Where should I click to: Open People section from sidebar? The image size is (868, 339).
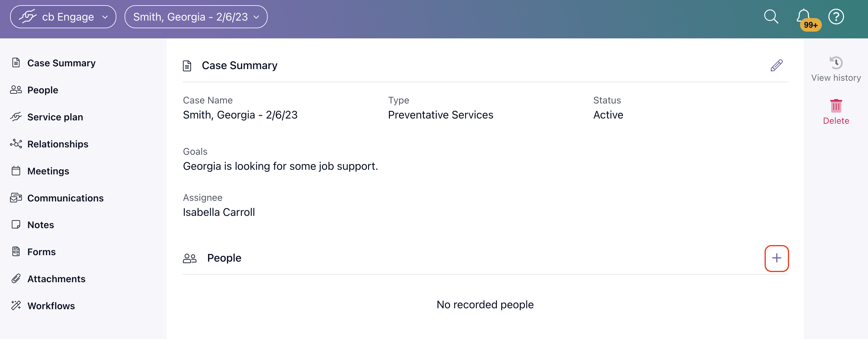click(43, 90)
